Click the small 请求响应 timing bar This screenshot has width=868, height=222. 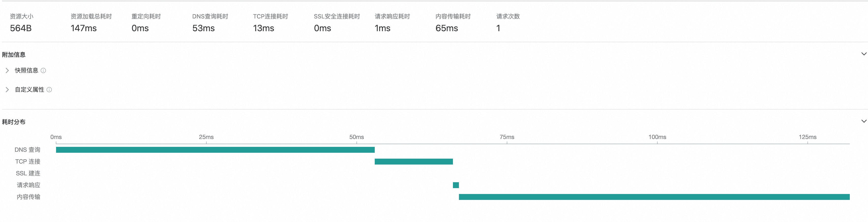click(456, 185)
